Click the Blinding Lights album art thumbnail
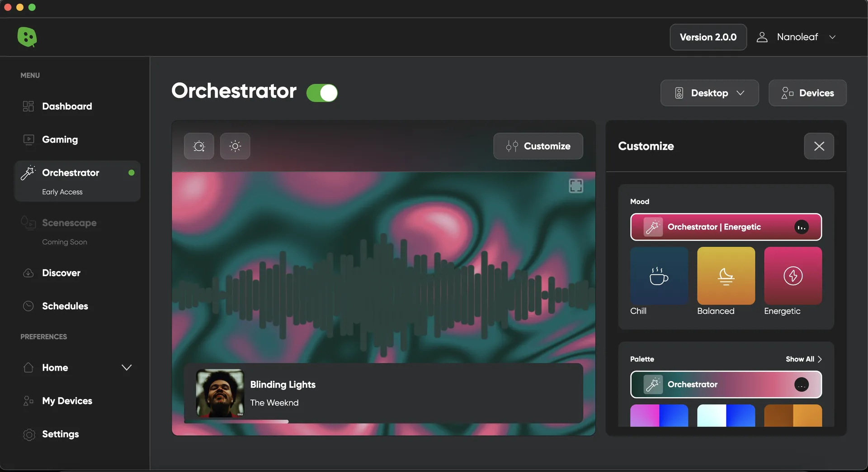The height and width of the screenshot is (472, 868). tap(220, 393)
